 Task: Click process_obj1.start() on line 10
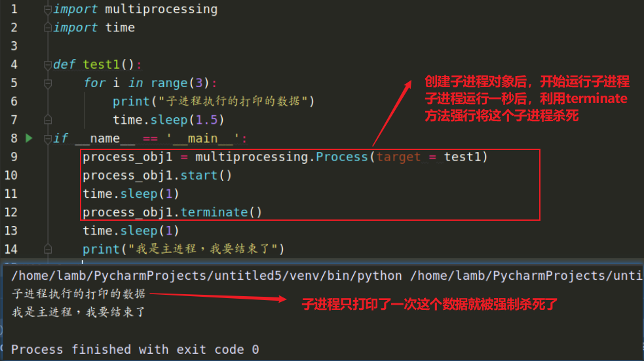[157, 176]
